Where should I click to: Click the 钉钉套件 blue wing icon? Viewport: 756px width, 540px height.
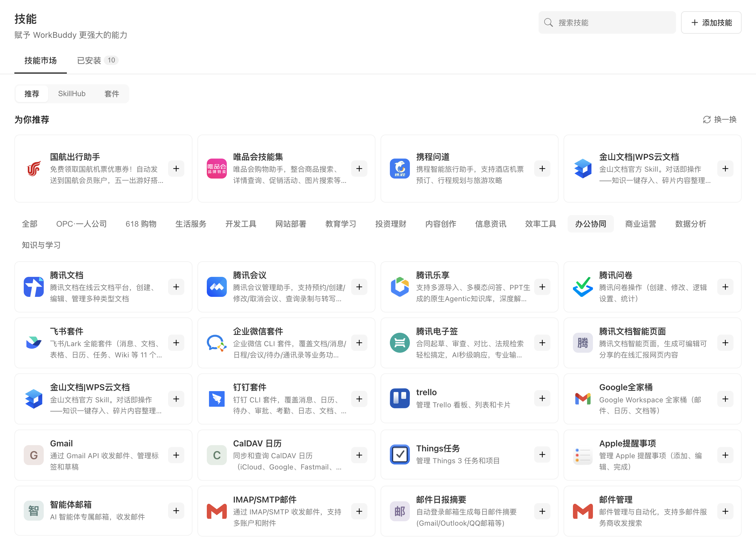(216, 399)
